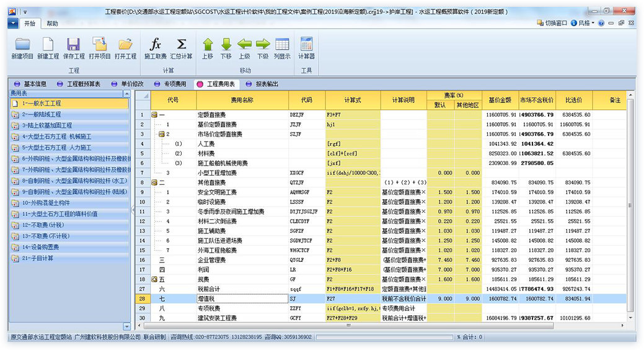Click the 基价金额 column header
This screenshot has width=644, height=350.
500,100
